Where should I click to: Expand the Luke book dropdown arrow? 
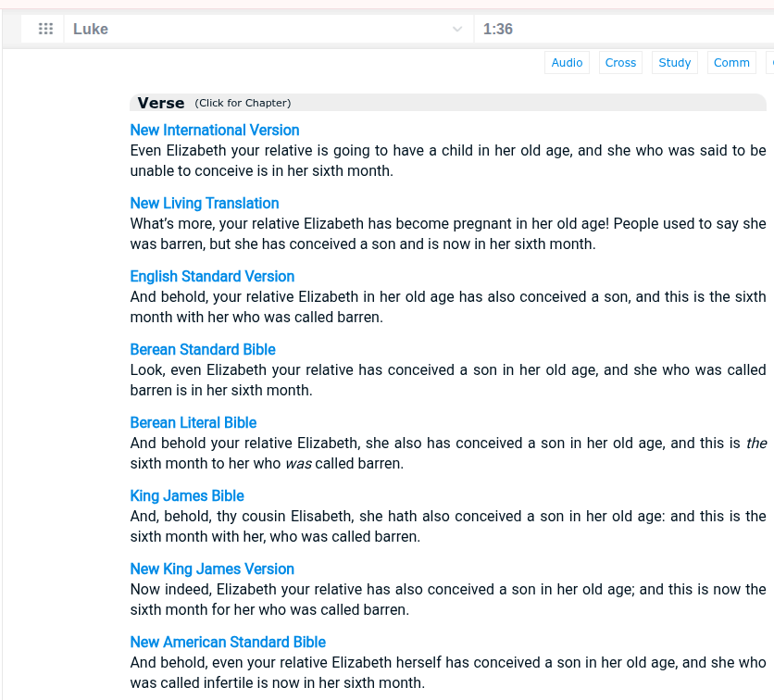(x=457, y=30)
